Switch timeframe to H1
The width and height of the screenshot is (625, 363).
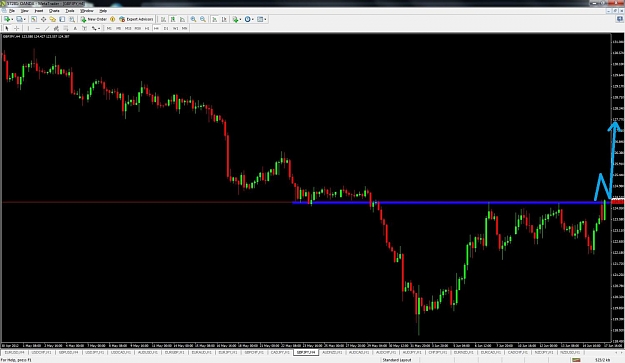pyautogui.click(x=147, y=28)
